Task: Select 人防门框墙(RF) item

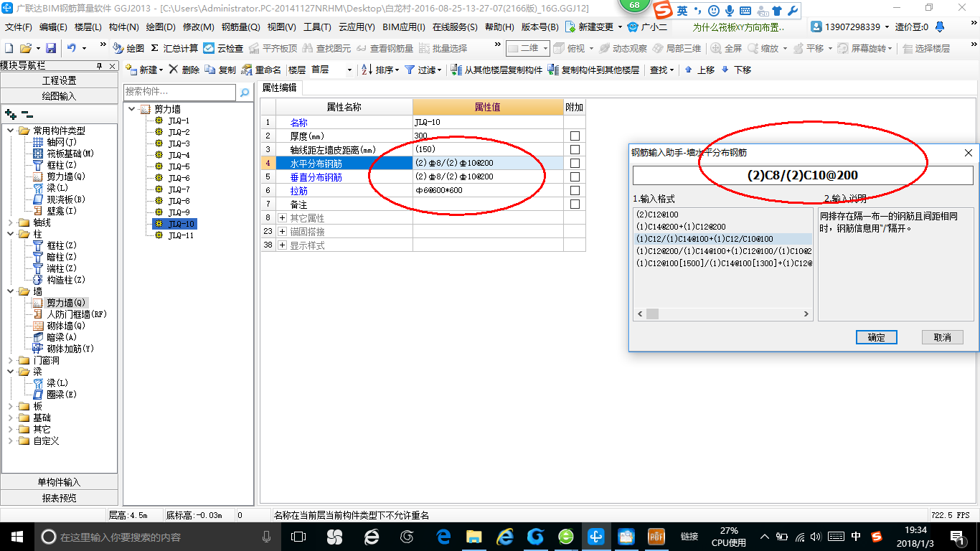Action: tap(70, 314)
